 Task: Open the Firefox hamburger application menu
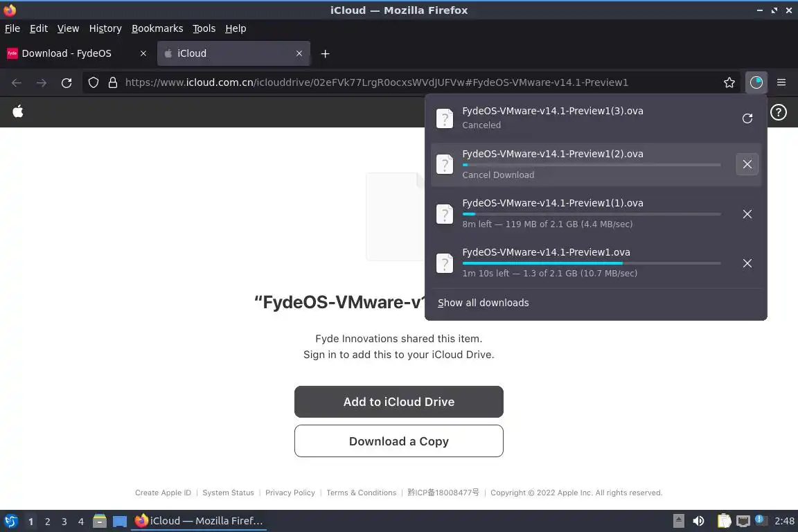pyautogui.click(x=781, y=82)
